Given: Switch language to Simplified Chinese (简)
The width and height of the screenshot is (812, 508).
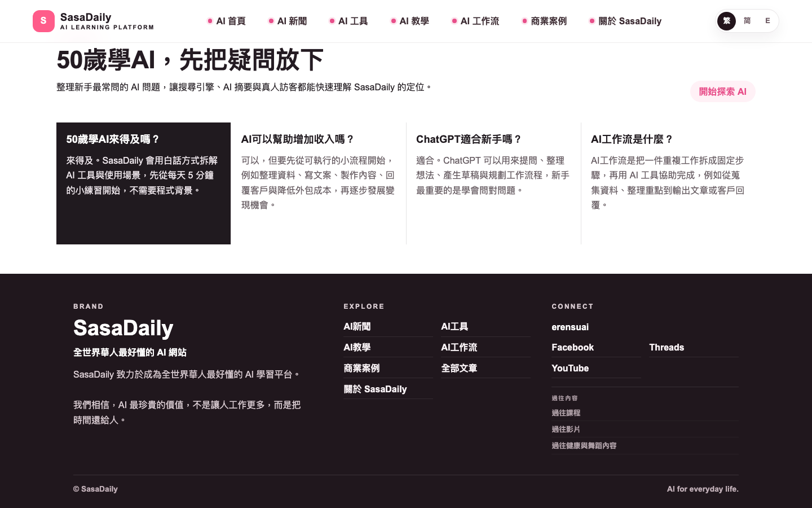Looking at the screenshot, I should tap(747, 21).
